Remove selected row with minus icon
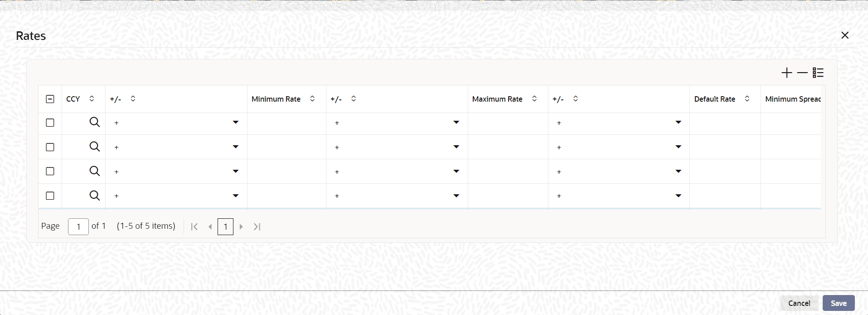The height and width of the screenshot is (315, 868). point(802,73)
